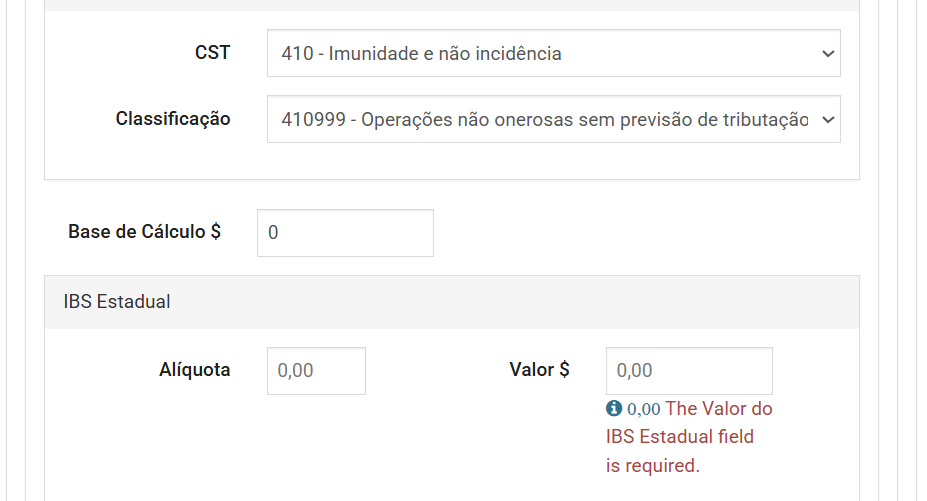Click the IBS Estadual panel header
927x501 pixels.
[451, 302]
